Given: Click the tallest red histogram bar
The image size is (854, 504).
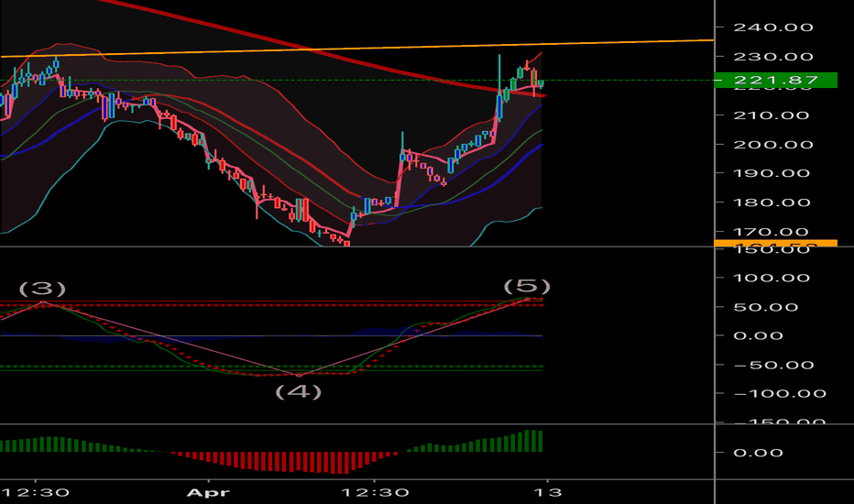Looking at the screenshot, I should coord(339,463).
